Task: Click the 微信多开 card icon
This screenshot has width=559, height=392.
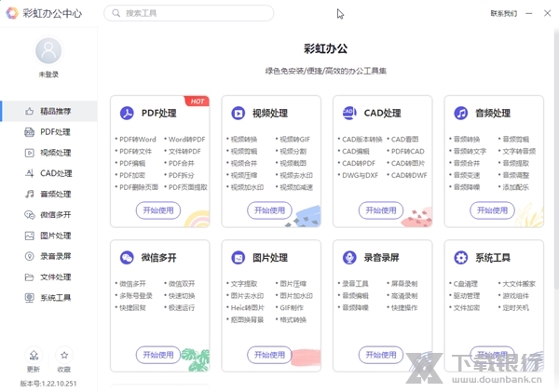Action: [x=127, y=257]
